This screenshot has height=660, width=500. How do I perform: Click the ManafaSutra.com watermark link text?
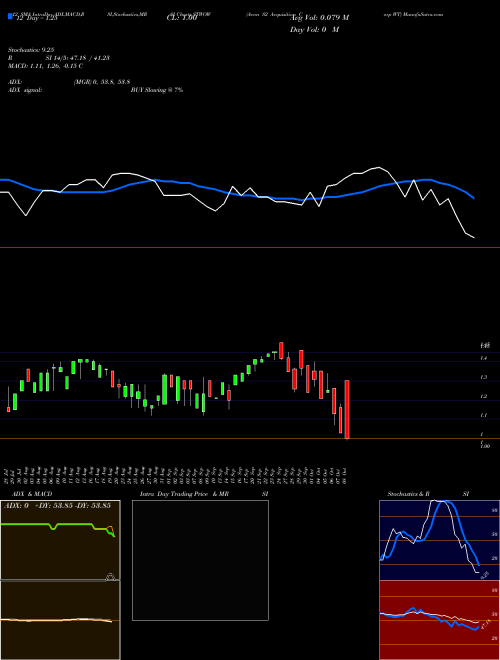tap(423, 14)
